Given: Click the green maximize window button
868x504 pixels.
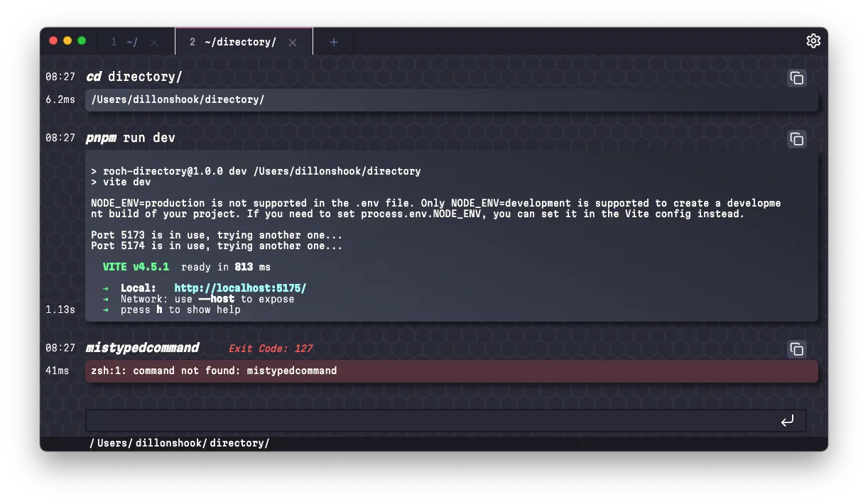Looking at the screenshot, I should point(82,41).
